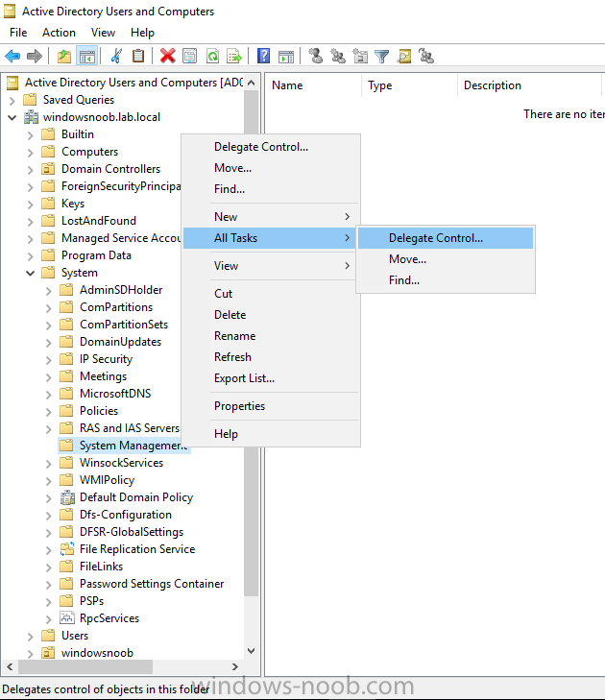Select All Tasks in the context menu
The image size is (605, 700).
[271, 238]
